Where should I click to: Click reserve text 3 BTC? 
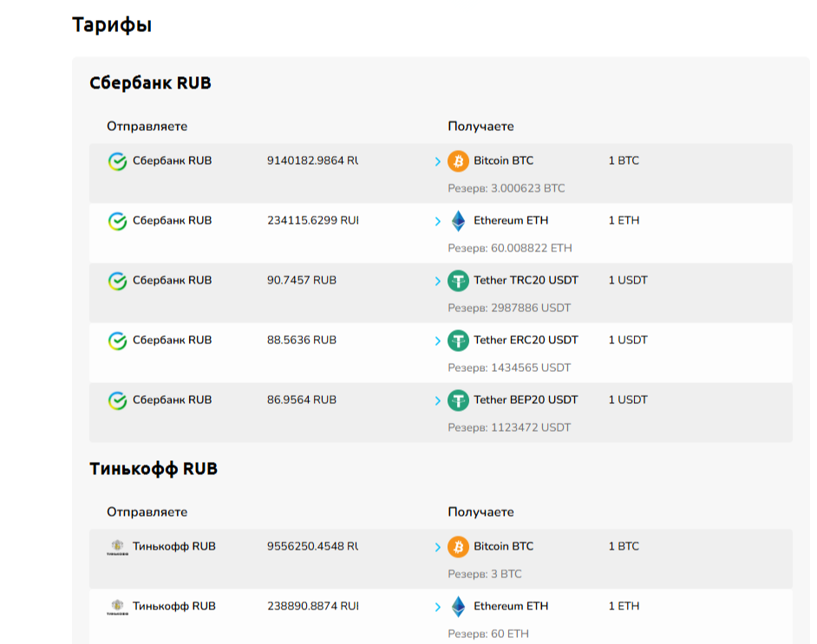click(x=485, y=574)
